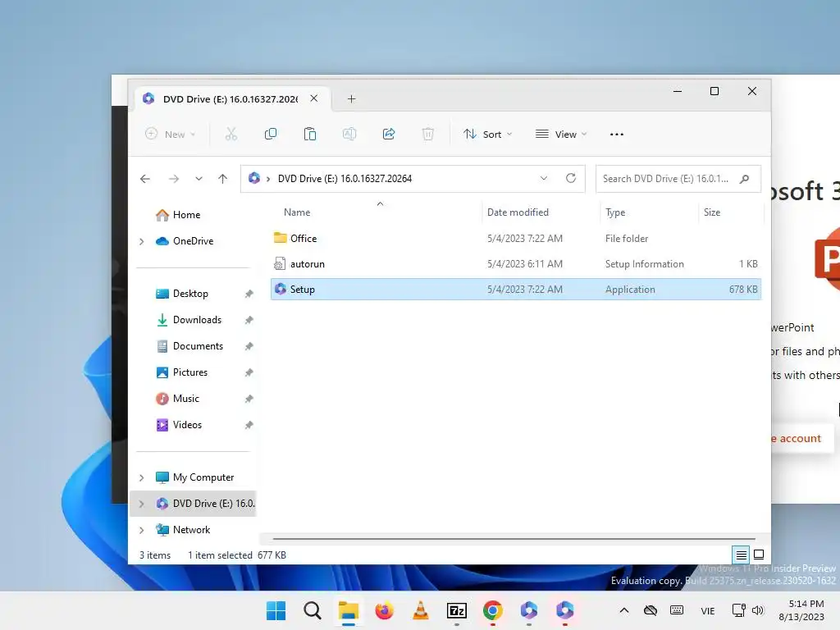
Task: Open Downloads quick access item
Action: (197, 320)
